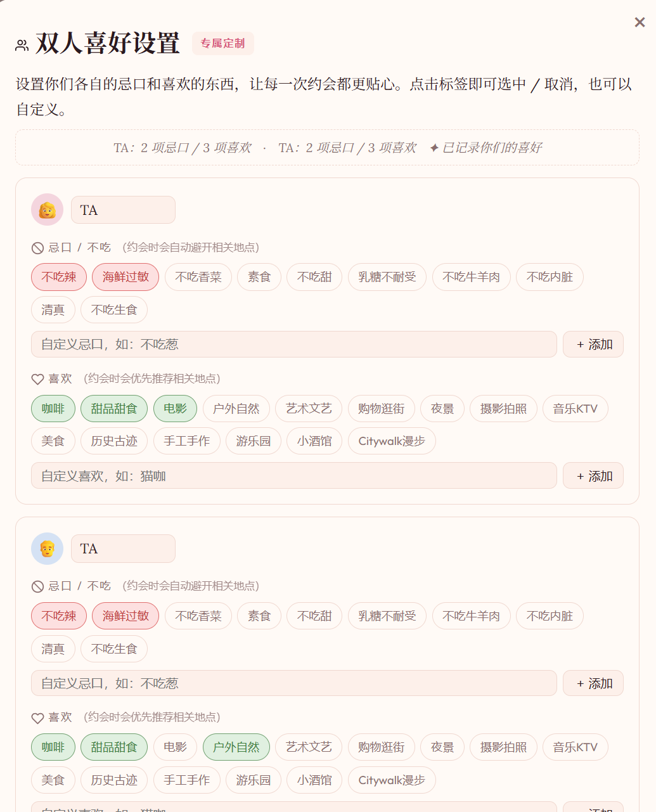
Task: Click the prohibited icon in the first 忌口 section
Action: (37, 248)
